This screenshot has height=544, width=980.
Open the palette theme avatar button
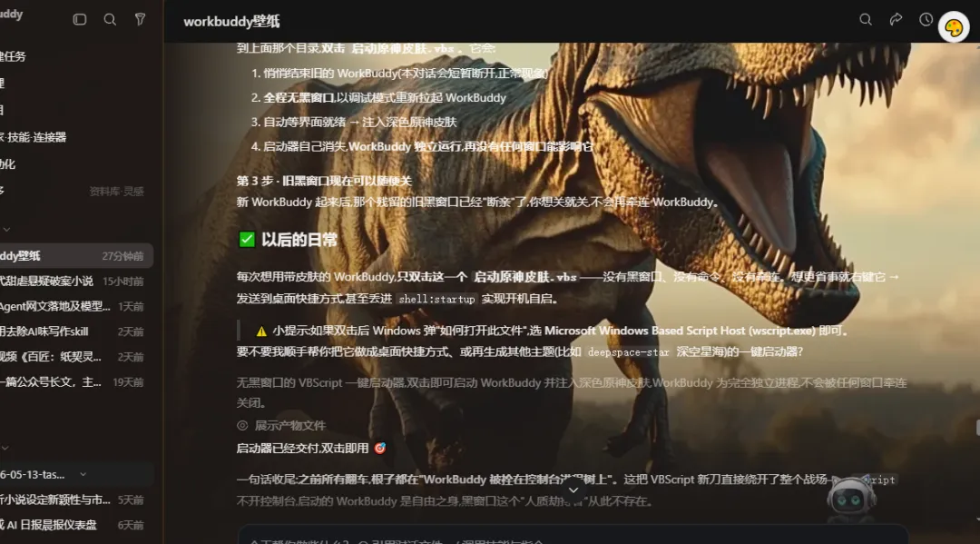tap(954, 27)
